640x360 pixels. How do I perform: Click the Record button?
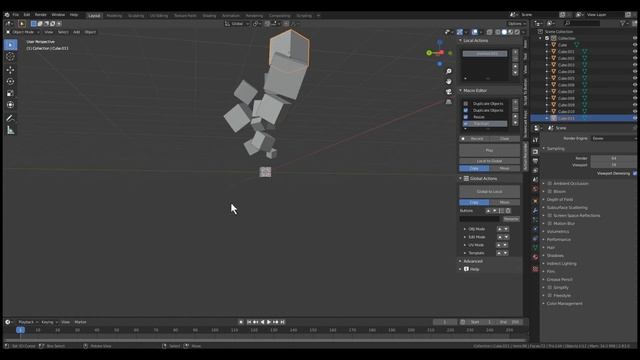click(x=474, y=139)
